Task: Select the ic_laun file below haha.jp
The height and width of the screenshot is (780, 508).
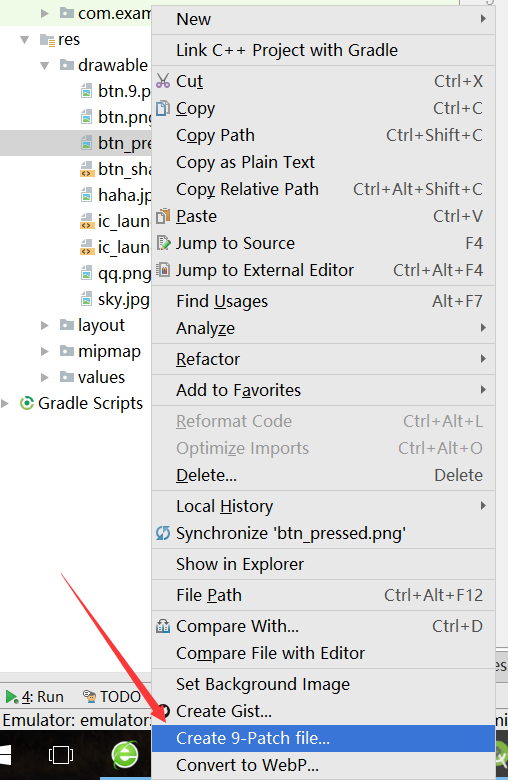Action: pos(114,221)
